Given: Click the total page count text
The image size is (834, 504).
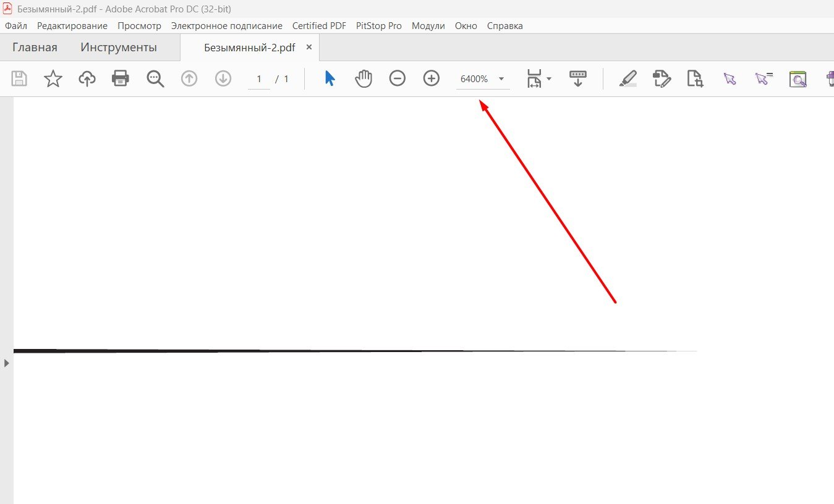Looking at the screenshot, I should pyautogui.click(x=286, y=79).
